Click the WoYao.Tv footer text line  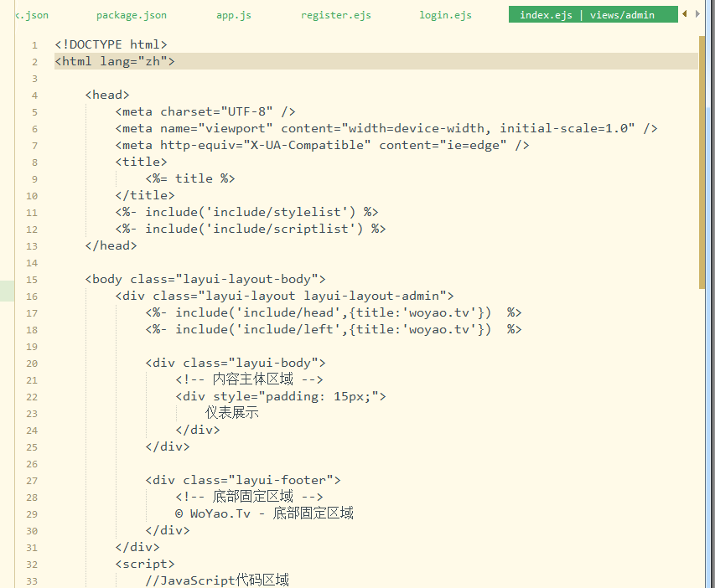pyautogui.click(x=264, y=513)
